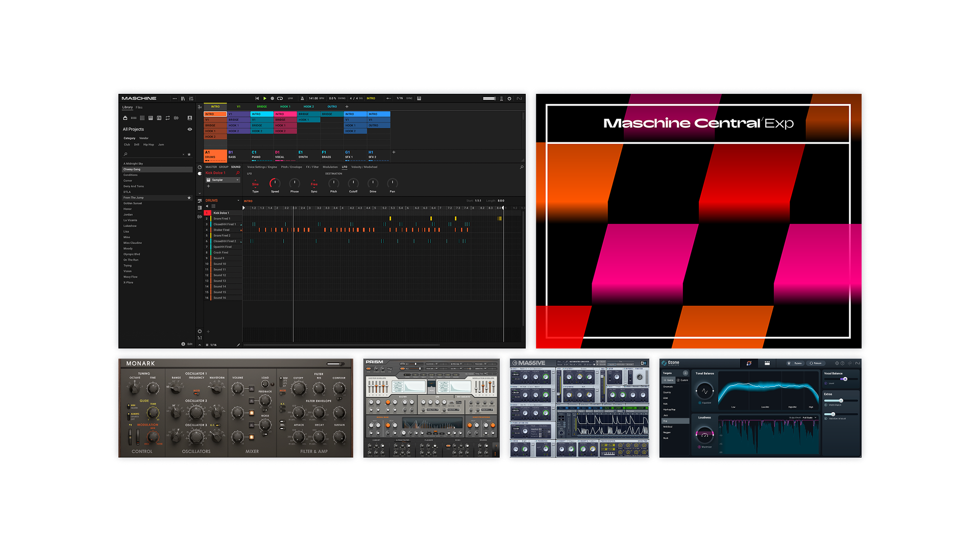This screenshot has width=980, height=551.
Task: Click the step grid icon under DRUMS
Action: pyautogui.click(x=213, y=206)
